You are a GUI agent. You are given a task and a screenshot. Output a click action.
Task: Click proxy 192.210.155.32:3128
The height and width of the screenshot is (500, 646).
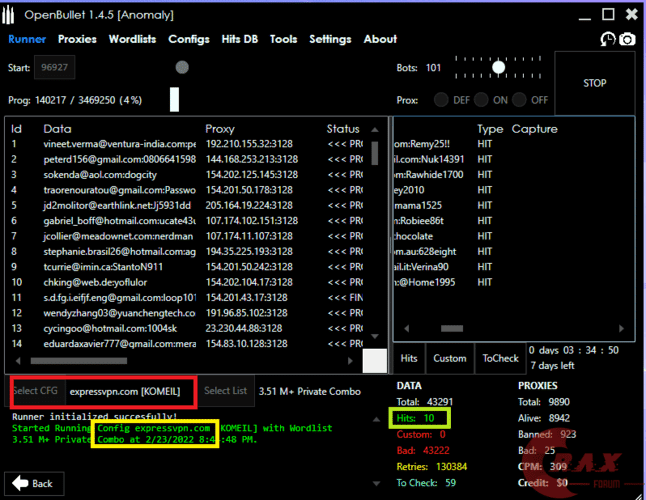(x=249, y=144)
